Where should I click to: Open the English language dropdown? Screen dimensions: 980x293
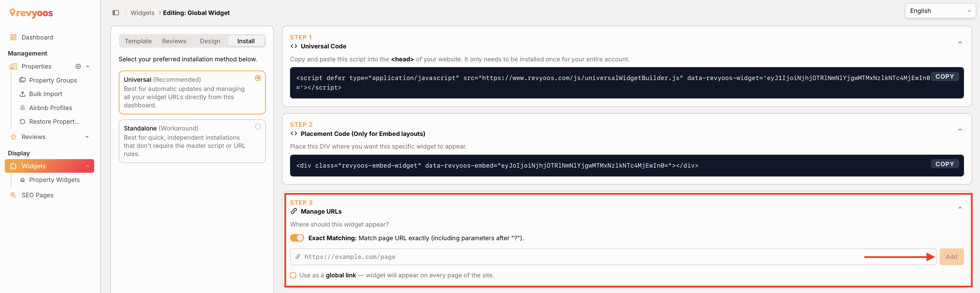click(940, 11)
